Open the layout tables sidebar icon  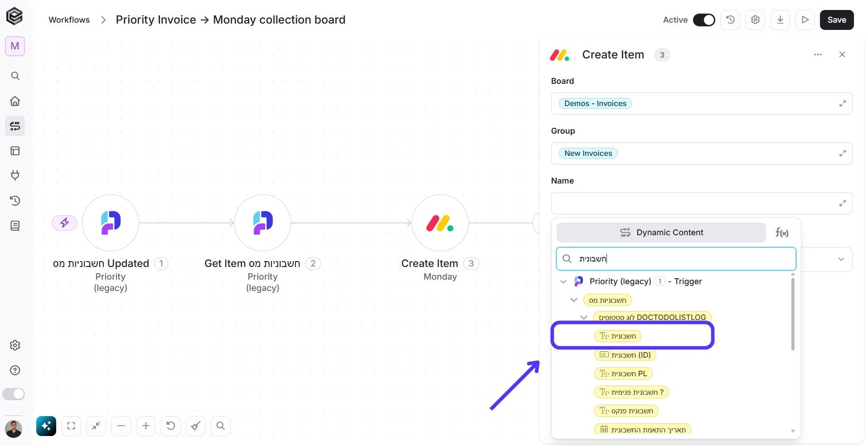15,150
